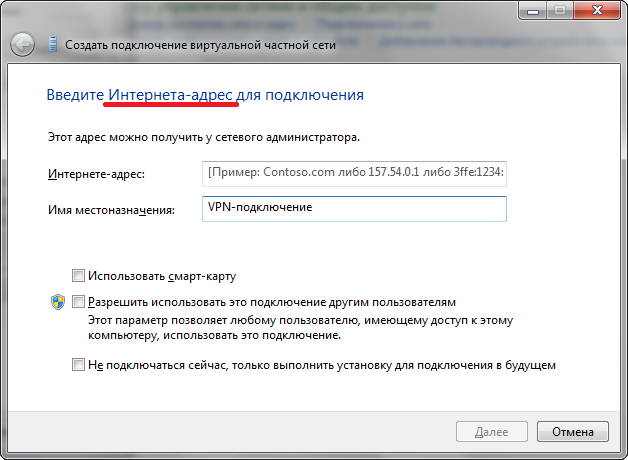Click into the 'Имя местоназначения' text field
This screenshot has height=460, width=628.
pyautogui.click(x=354, y=208)
